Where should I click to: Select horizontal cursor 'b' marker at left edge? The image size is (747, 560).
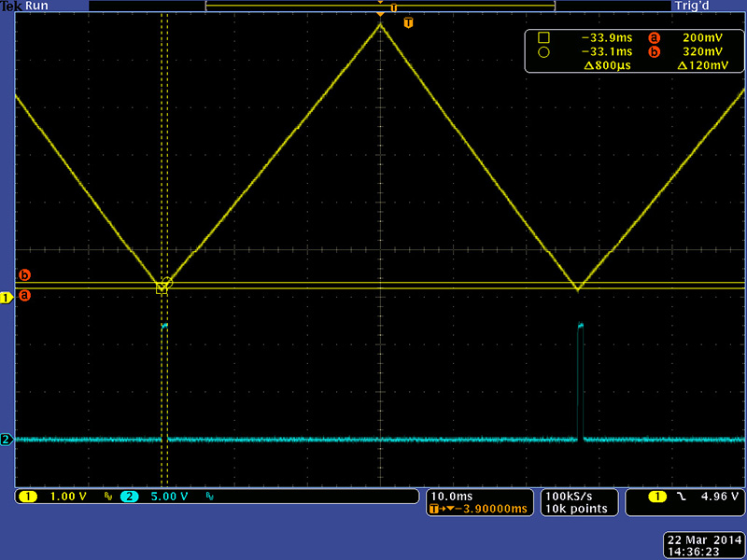25,275
